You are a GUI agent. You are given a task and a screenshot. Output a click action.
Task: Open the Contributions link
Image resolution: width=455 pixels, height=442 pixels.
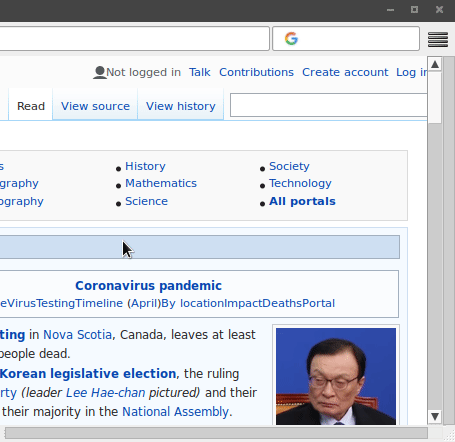(x=256, y=72)
